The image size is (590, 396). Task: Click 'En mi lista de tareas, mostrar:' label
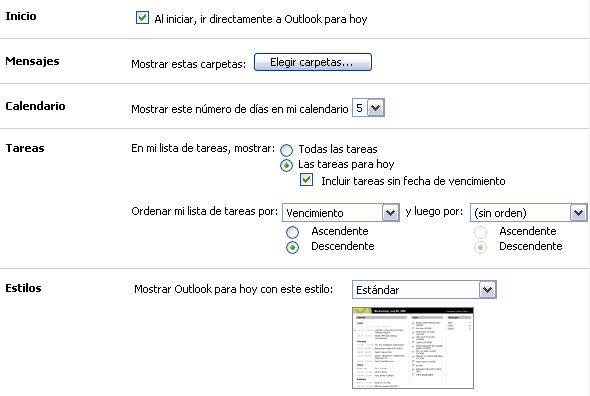tap(203, 148)
